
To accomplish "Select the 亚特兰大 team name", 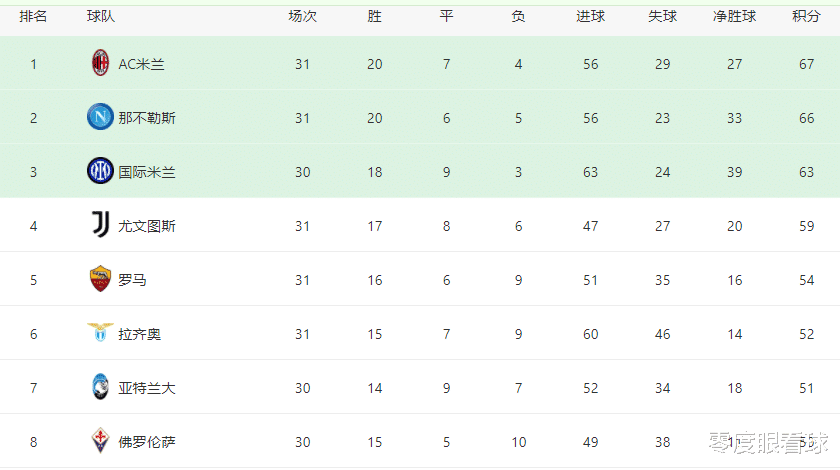I will click(147, 388).
